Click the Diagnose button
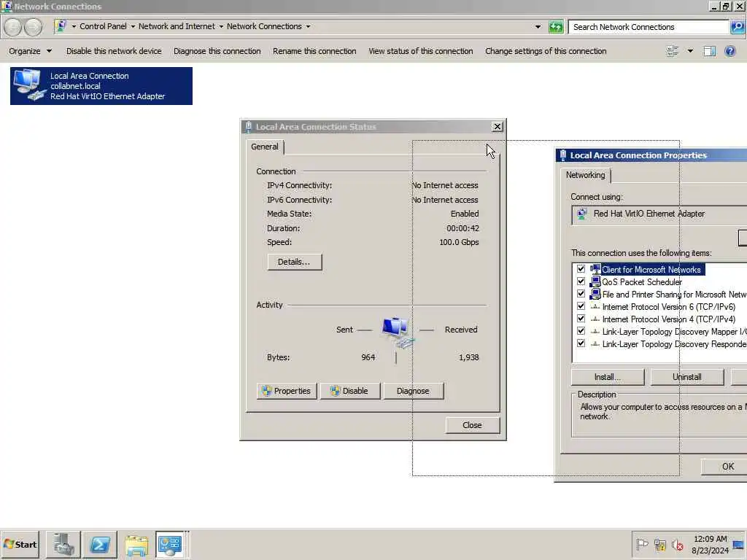This screenshot has height=560, width=747. 413,391
